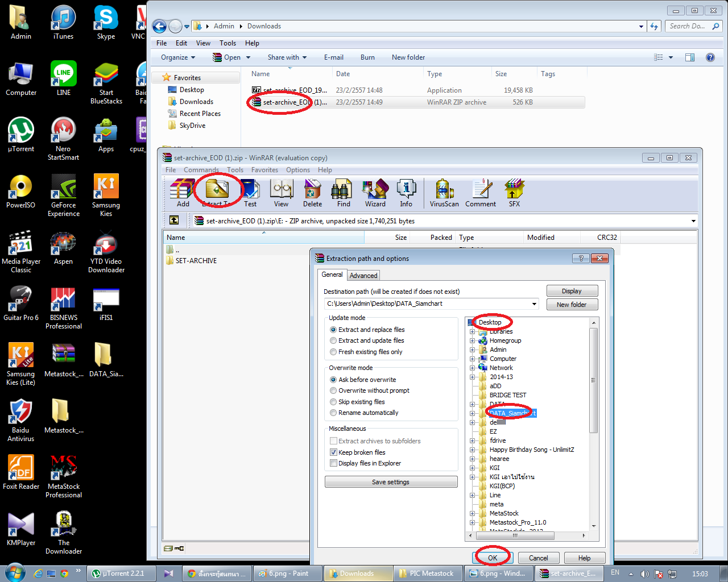Screen dimensions: 728x582
Task: Open Explorer's Tools menu
Action: 227,43
